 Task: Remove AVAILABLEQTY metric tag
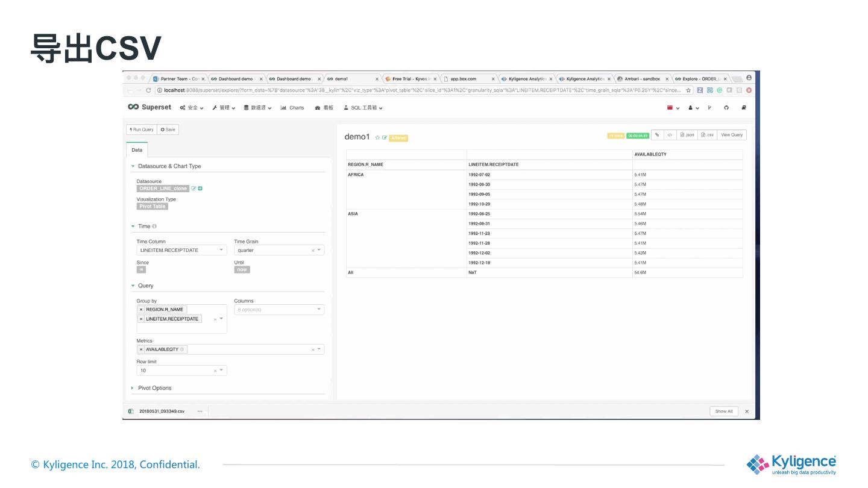point(141,349)
